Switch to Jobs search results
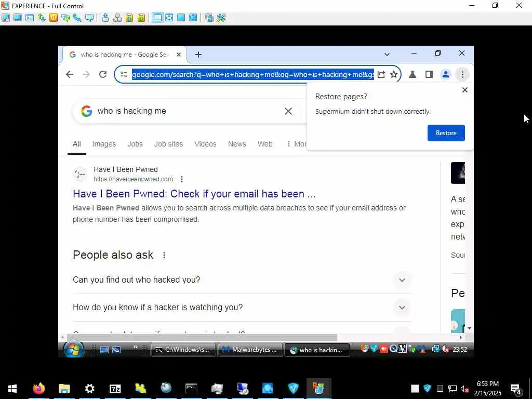 point(135,144)
